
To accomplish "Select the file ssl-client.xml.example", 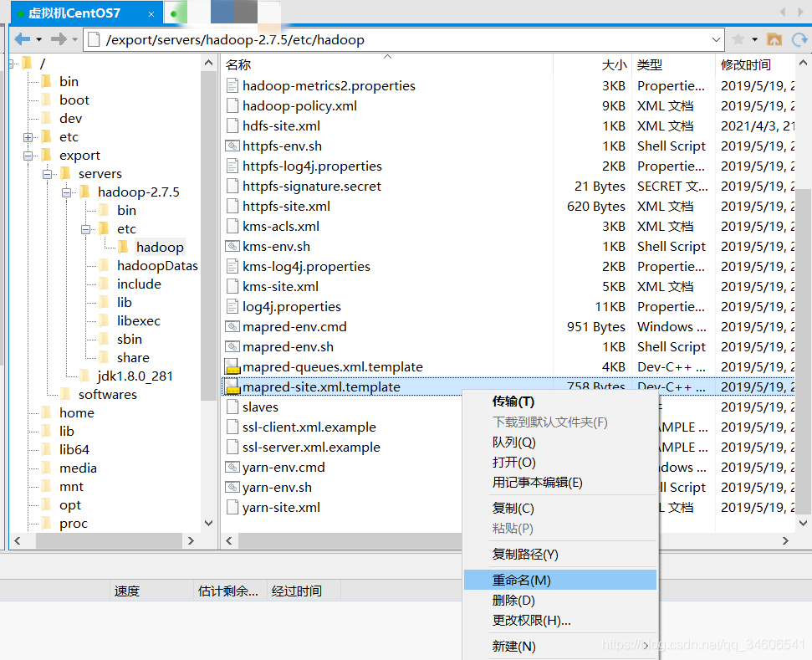I will (309, 427).
